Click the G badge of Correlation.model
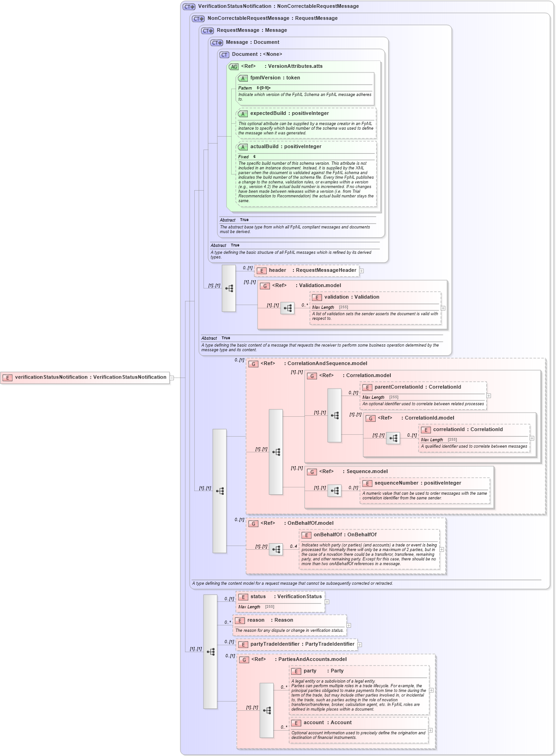 (312, 376)
